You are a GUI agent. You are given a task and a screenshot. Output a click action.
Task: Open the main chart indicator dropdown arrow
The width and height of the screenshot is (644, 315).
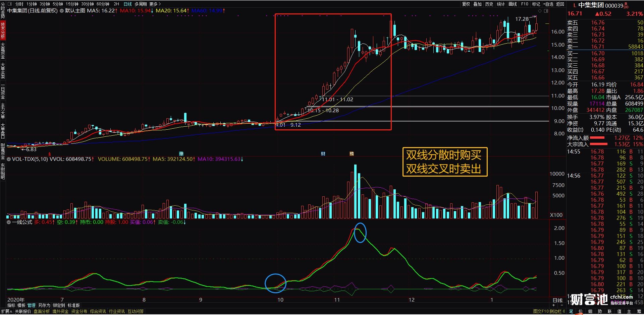[62, 11]
